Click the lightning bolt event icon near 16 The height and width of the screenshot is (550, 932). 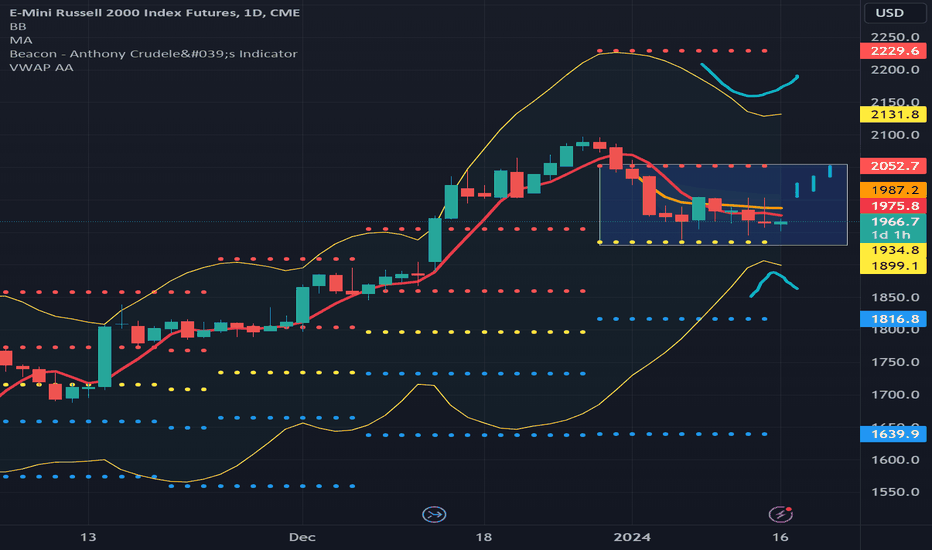(780, 513)
